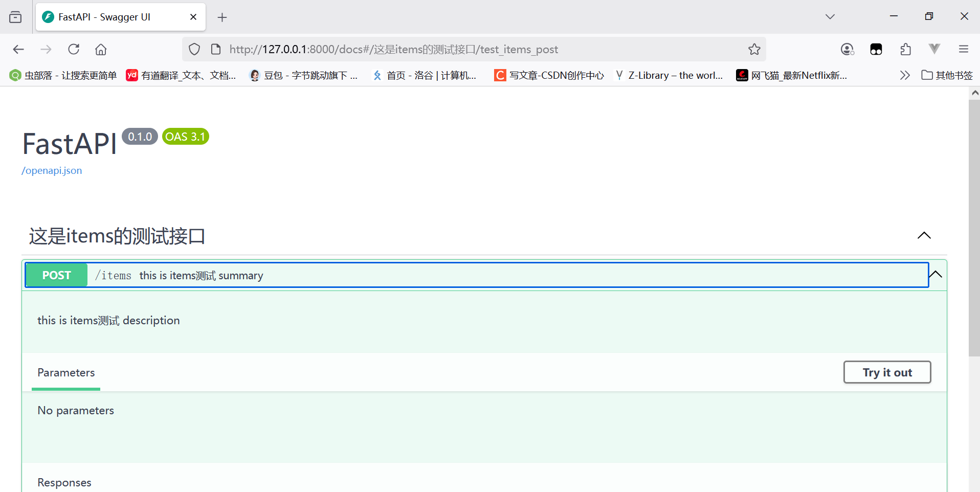Reload the current page
Image resolution: width=980 pixels, height=492 pixels.
click(x=74, y=49)
